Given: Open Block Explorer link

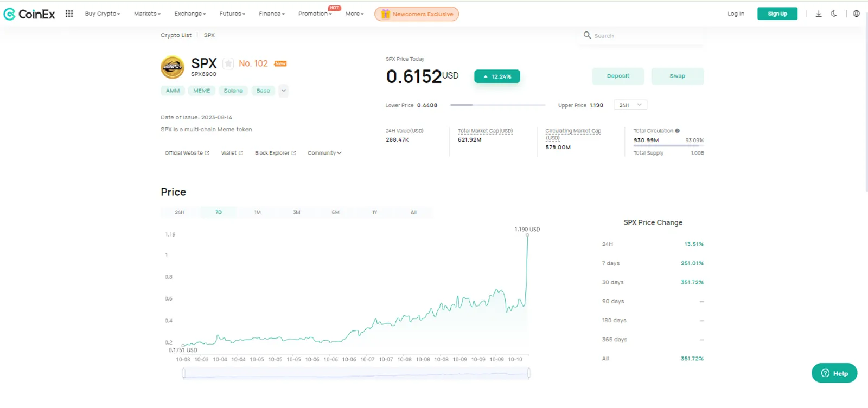Looking at the screenshot, I should 276,153.
